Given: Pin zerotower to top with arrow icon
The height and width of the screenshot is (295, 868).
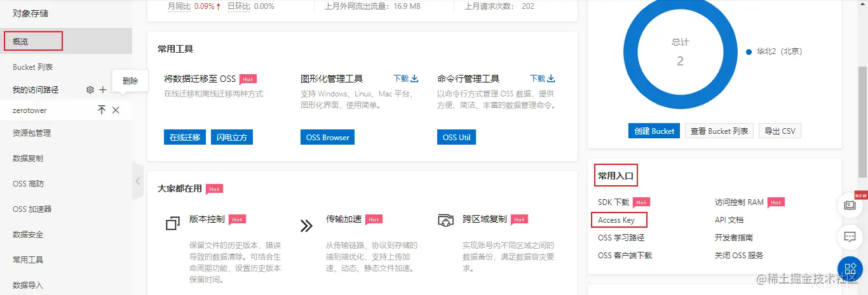Looking at the screenshot, I should coord(102,110).
